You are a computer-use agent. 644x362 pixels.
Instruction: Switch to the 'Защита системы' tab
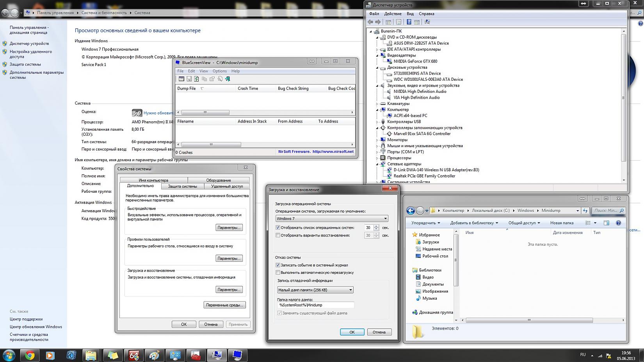182,186
